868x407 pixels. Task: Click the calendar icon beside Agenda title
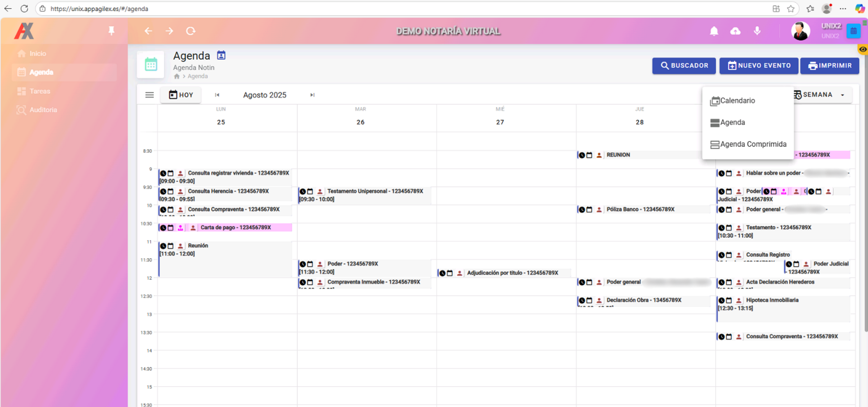pos(221,55)
